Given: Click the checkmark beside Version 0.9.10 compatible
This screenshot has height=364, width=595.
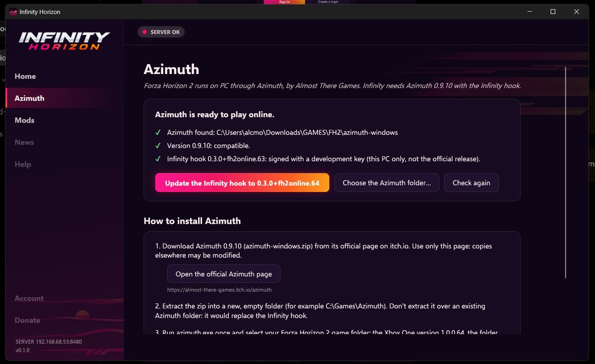Looking at the screenshot, I should [x=158, y=146].
